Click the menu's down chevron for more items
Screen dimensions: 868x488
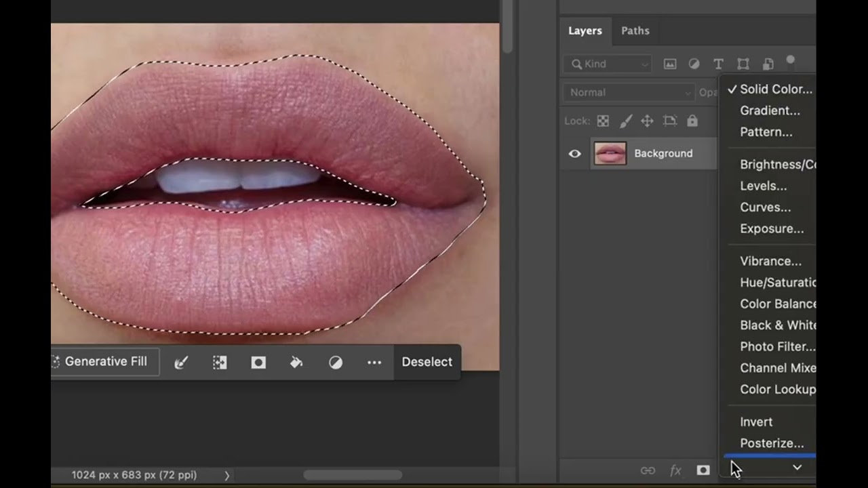[797, 468]
